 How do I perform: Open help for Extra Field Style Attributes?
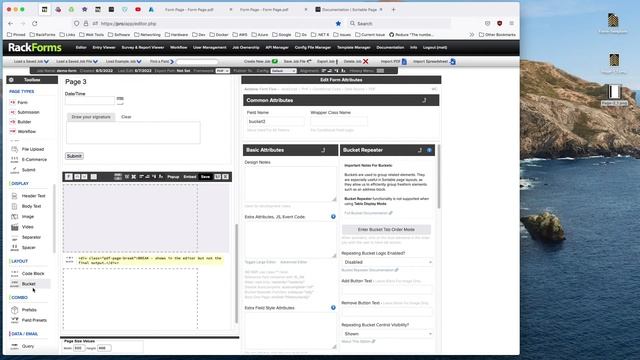click(333, 308)
